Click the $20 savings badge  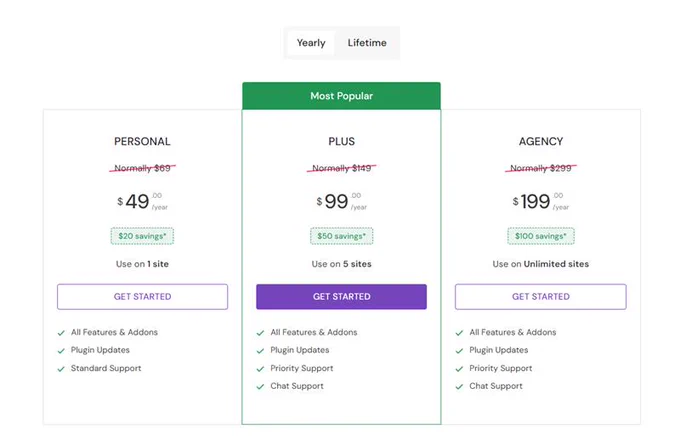[142, 236]
